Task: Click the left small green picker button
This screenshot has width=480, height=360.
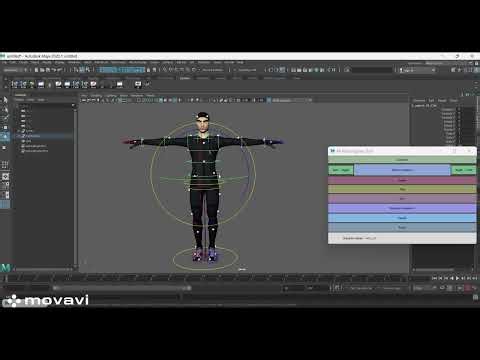Action: pos(341,170)
